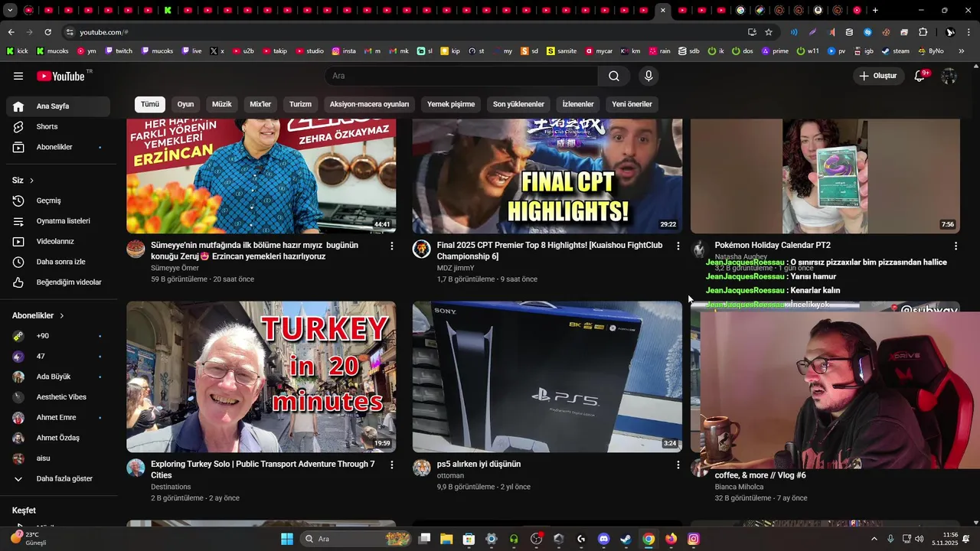This screenshot has height=551, width=980.
Task: Select the Müzik filter chip
Action: pyautogui.click(x=222, y=104)
